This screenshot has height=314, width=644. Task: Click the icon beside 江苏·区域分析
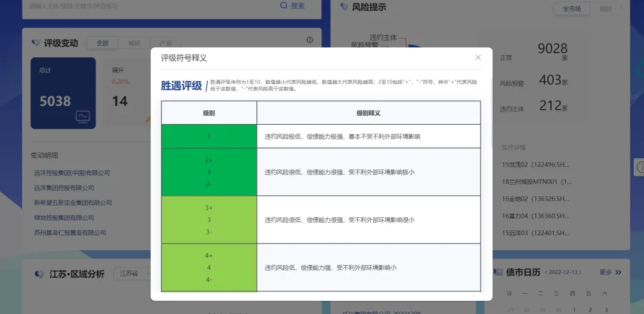[39, 274]
